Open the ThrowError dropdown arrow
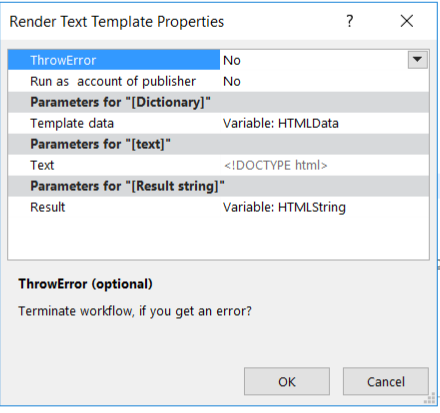The image size is (440, 413). (417, 60)
